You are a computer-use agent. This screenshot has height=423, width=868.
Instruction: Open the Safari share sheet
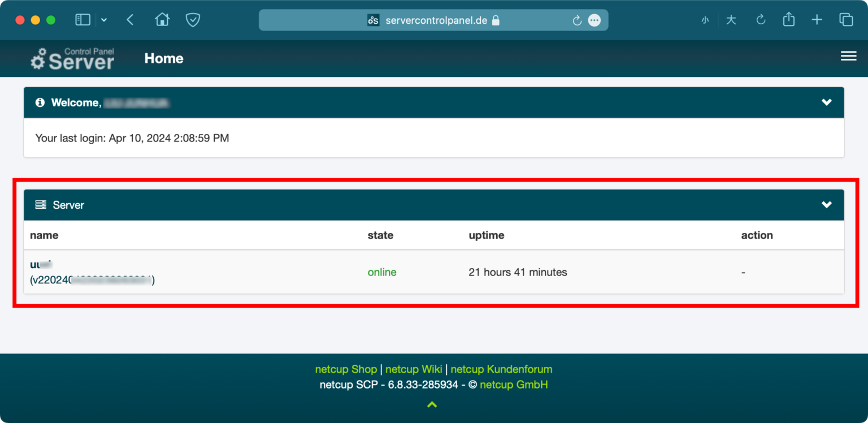coord(788,20)
